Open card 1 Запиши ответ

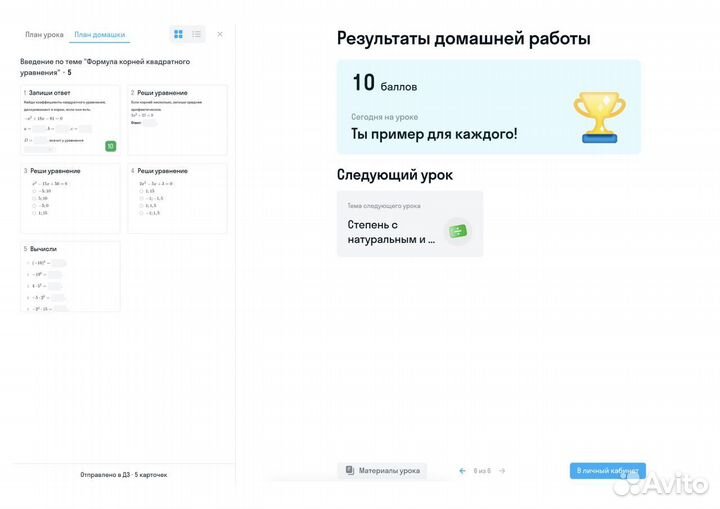[70, 120]
